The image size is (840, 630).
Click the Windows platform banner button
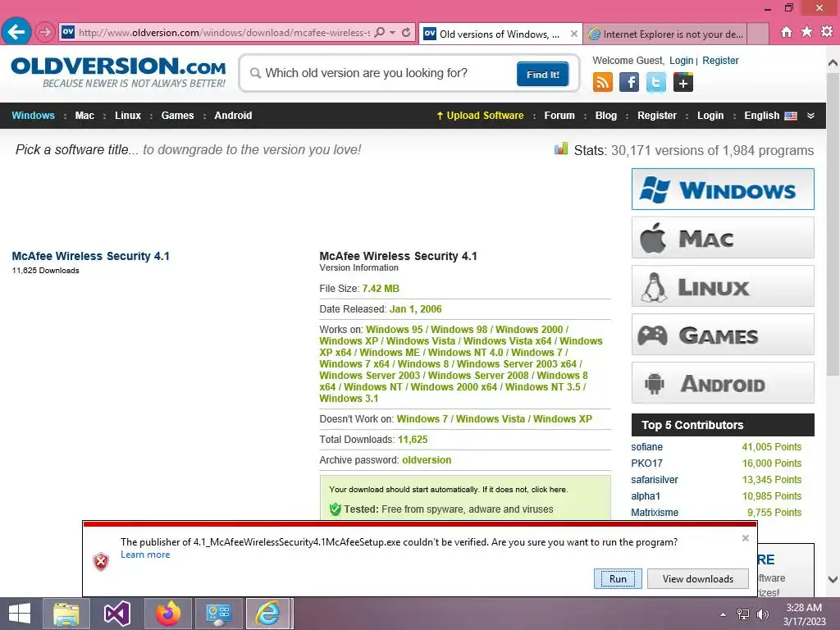(723, 189)
